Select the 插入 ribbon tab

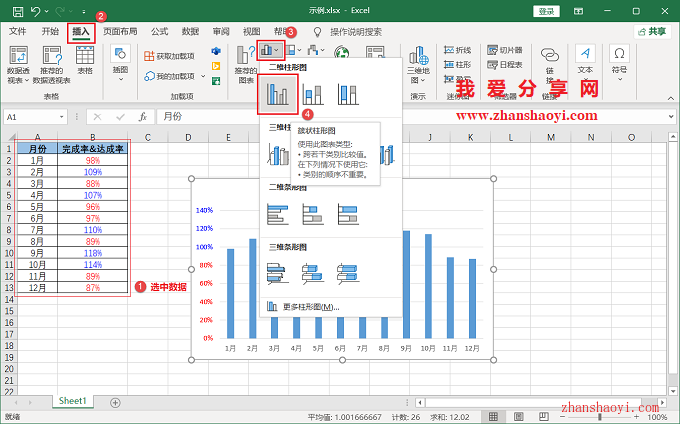tap(81, 32)
